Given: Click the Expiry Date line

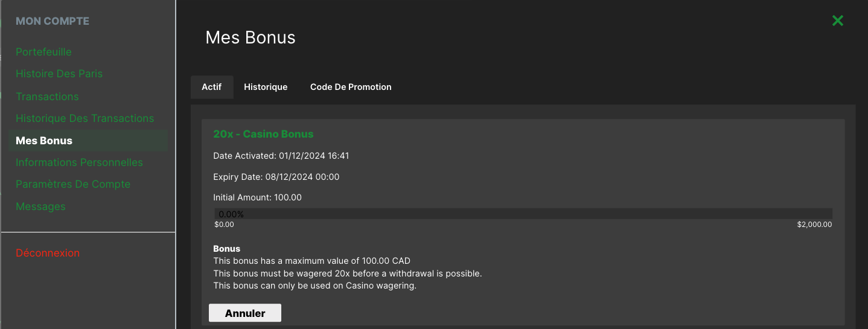Looking at the screenshot, I should pos(276,177).
